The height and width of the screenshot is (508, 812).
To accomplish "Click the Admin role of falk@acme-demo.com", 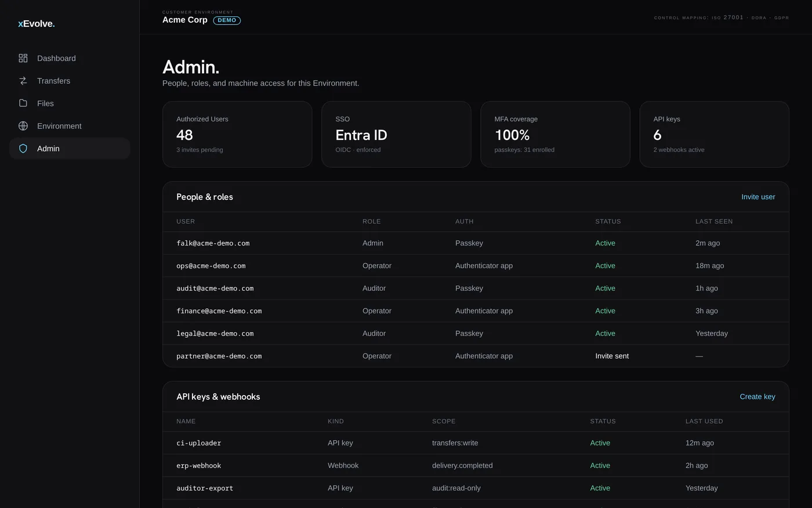I will [x=373, y=243].
